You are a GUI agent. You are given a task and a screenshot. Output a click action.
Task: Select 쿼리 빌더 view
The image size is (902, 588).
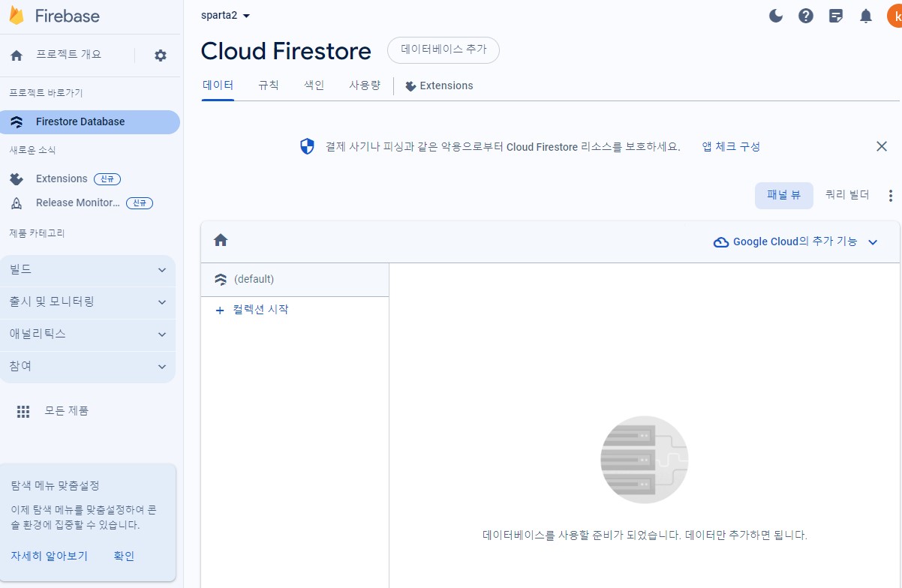(x=847, y=195)
